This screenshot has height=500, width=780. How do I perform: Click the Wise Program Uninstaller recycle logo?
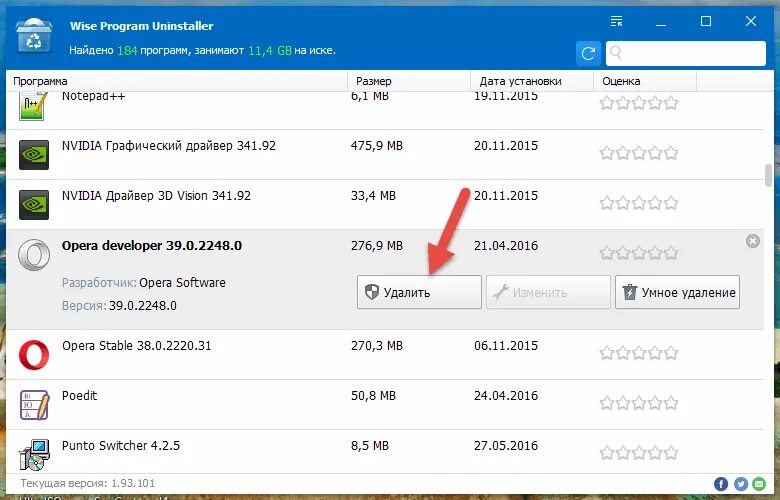pyautogui.click(x=34, y=35)
